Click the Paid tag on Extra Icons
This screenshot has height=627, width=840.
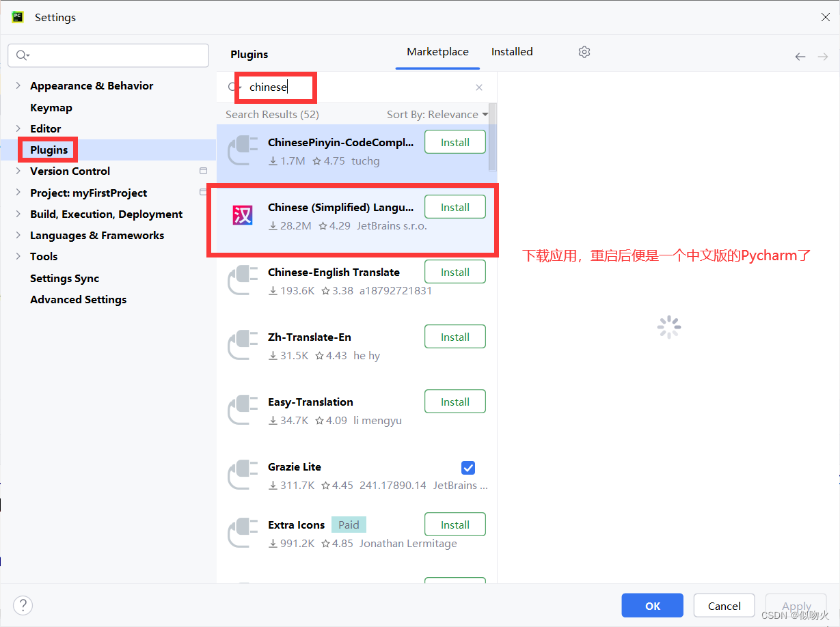(x=349, y=525)
